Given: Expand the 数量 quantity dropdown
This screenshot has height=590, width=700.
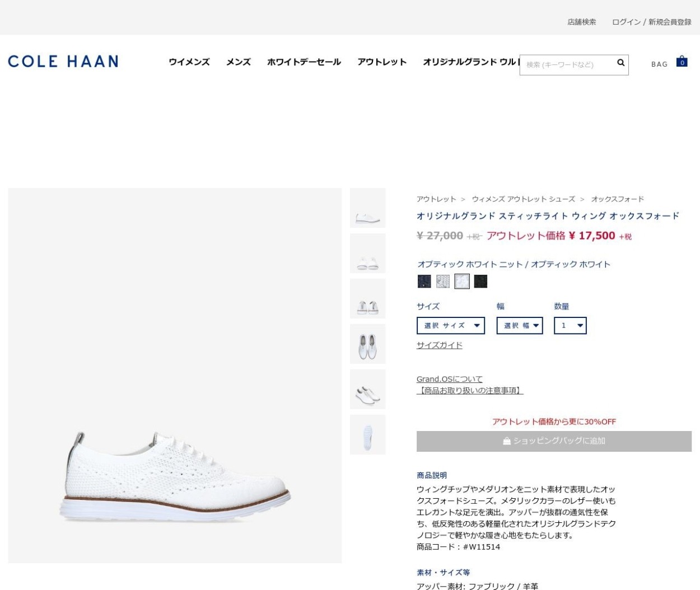Looking at the screenshot, I should 570,325.
